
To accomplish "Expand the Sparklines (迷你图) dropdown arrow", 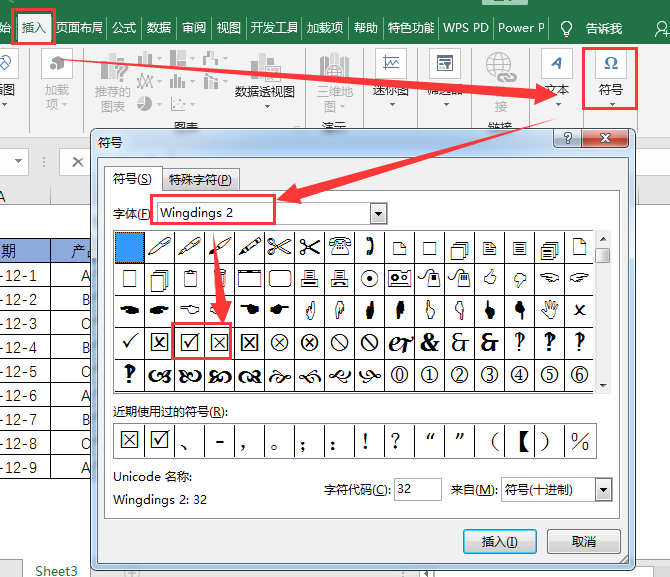I will pyautogui.click(x=392, y=104).
